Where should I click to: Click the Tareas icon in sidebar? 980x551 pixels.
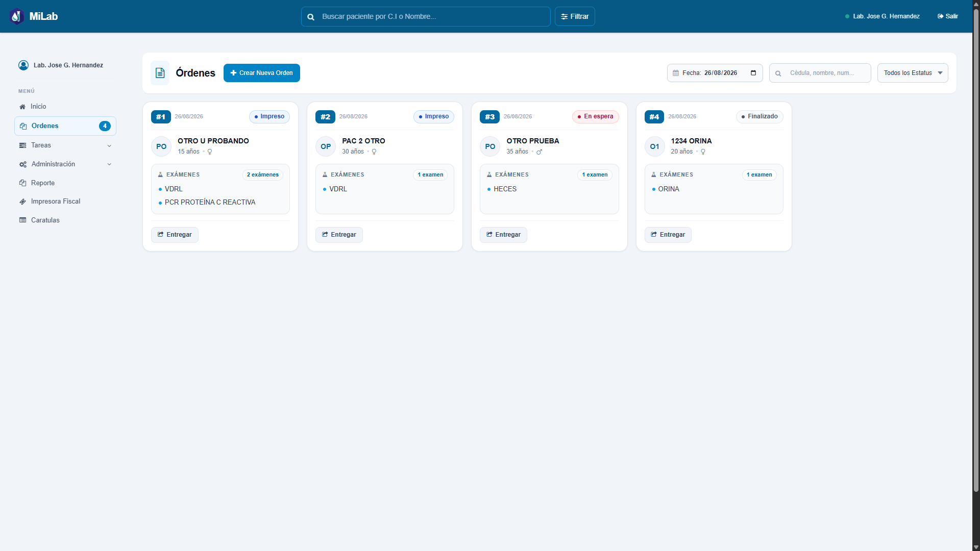point(22,145)
